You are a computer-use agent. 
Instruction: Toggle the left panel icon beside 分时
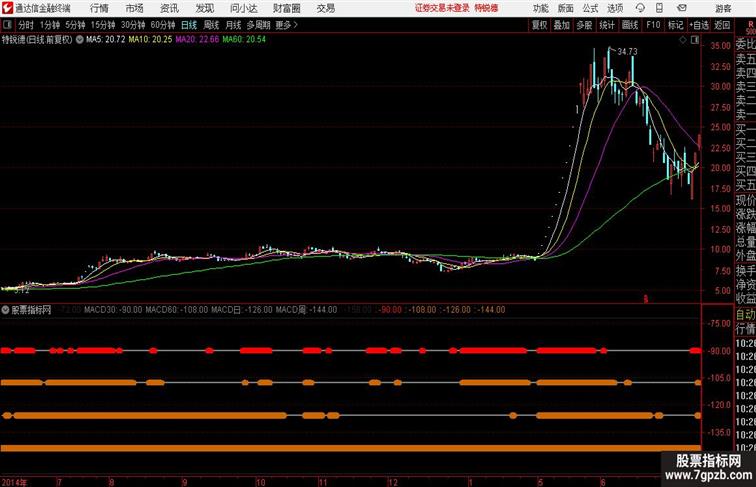(x=7, y=25)
